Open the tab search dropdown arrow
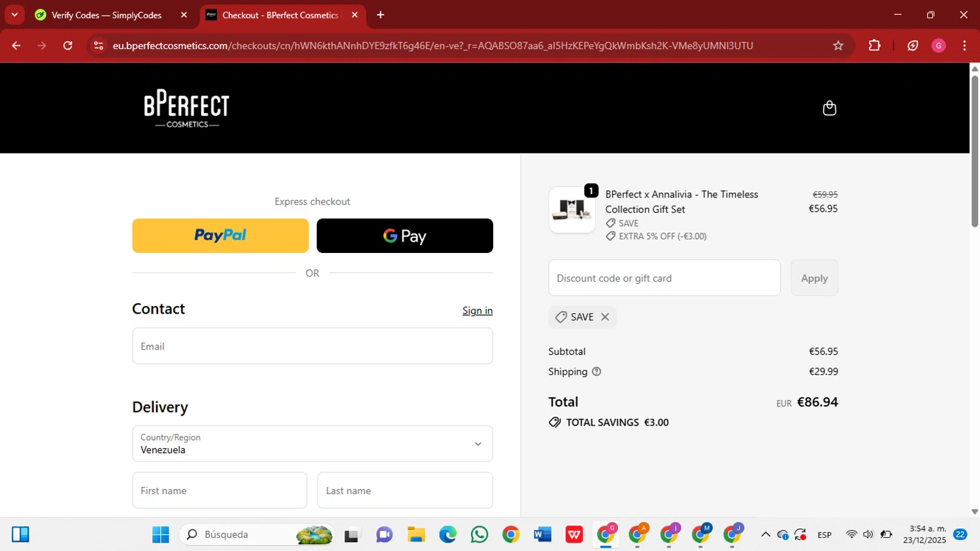 [14, 14]
